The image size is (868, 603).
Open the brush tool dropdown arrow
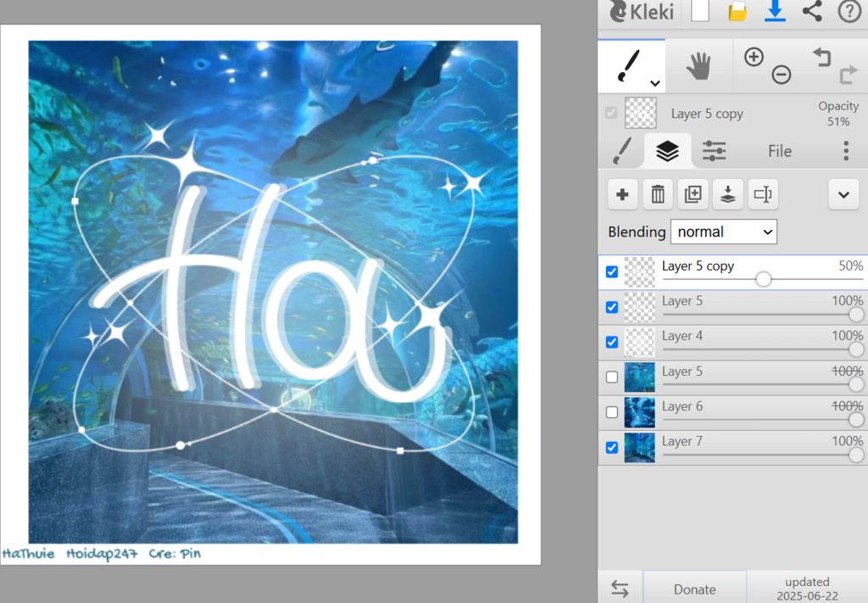[x=654, y=83]
